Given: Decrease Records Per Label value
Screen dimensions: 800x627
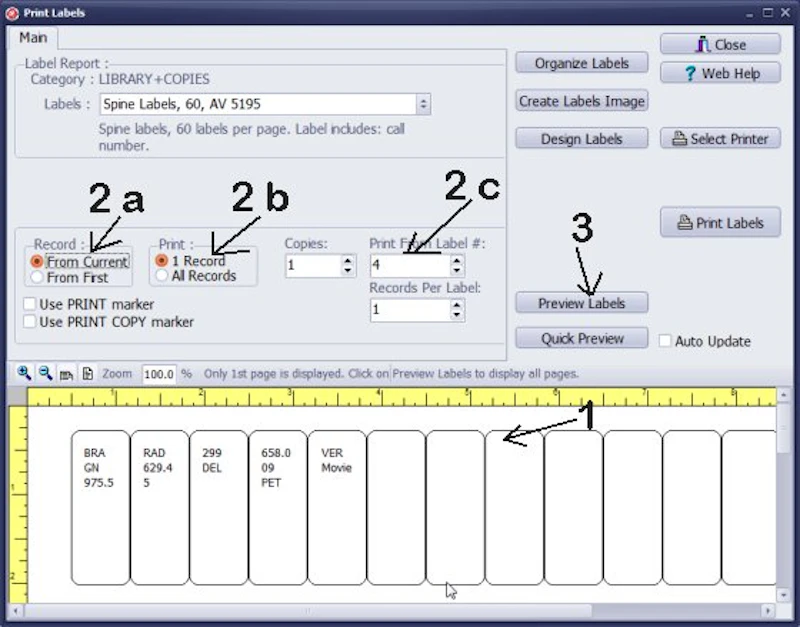Looking at the screenshot, I should pyautogui.click(x=457, y=315).
